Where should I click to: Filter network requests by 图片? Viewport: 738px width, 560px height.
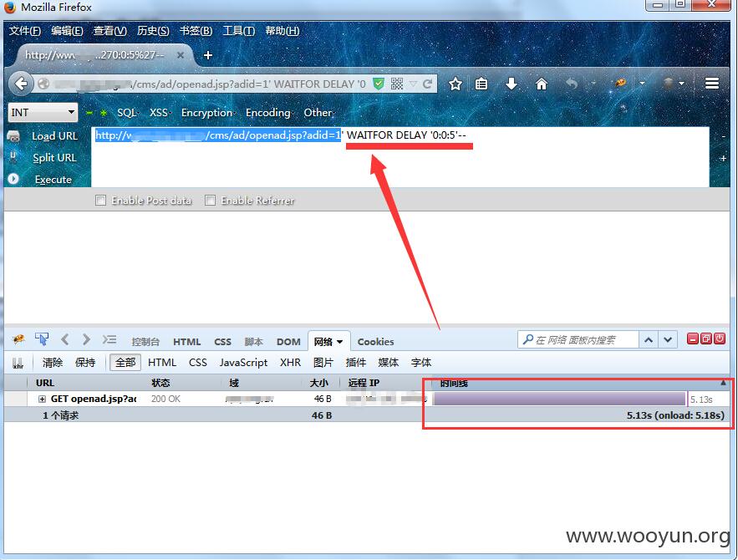click(323, 363)
